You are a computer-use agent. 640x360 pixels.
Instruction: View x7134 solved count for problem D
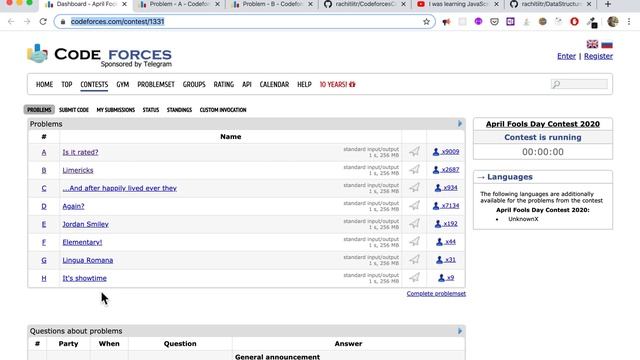(x=446, y=205)
